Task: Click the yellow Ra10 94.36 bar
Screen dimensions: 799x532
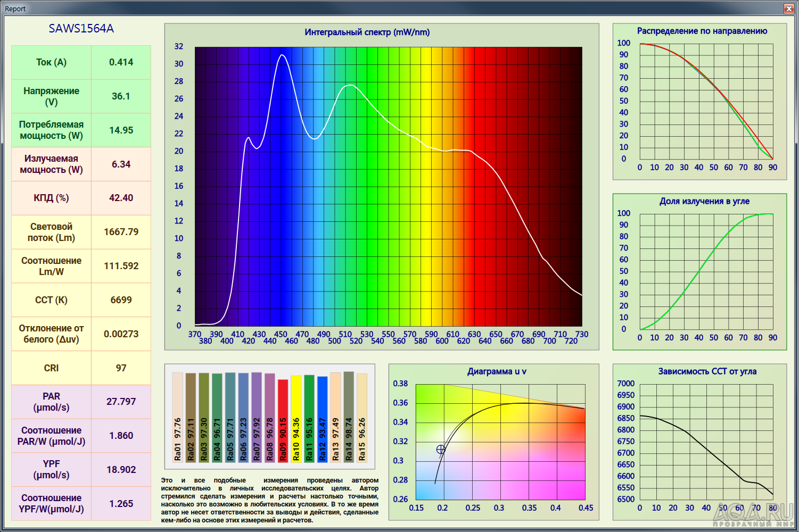Action: 296,419
